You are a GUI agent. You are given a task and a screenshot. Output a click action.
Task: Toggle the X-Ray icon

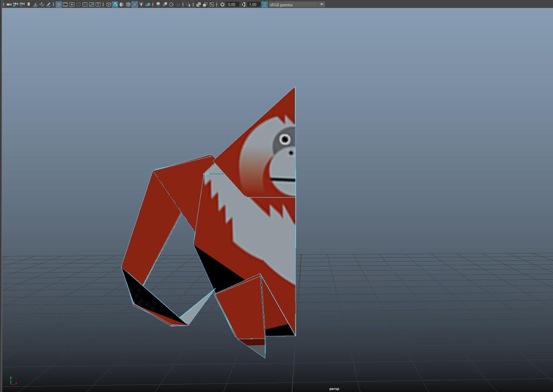point(198,4)
